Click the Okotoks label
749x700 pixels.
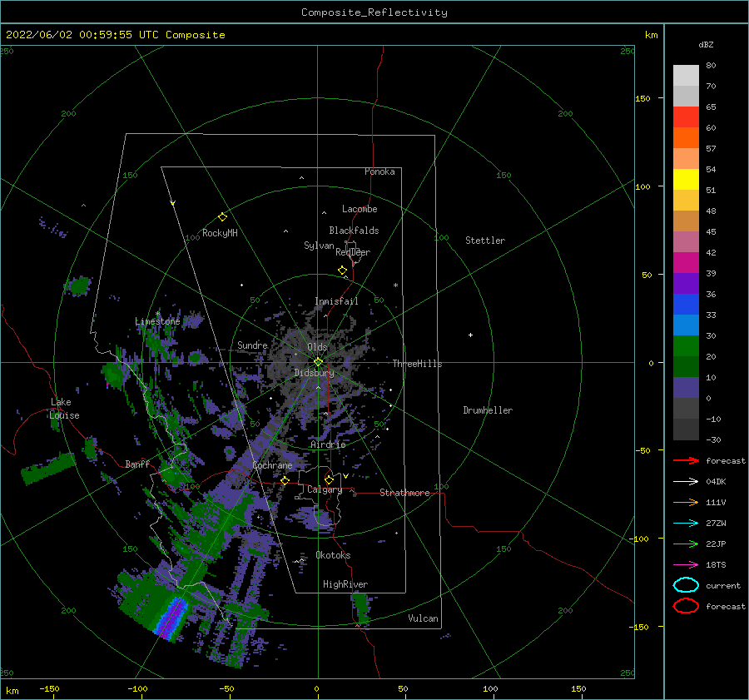click(333, 555)
